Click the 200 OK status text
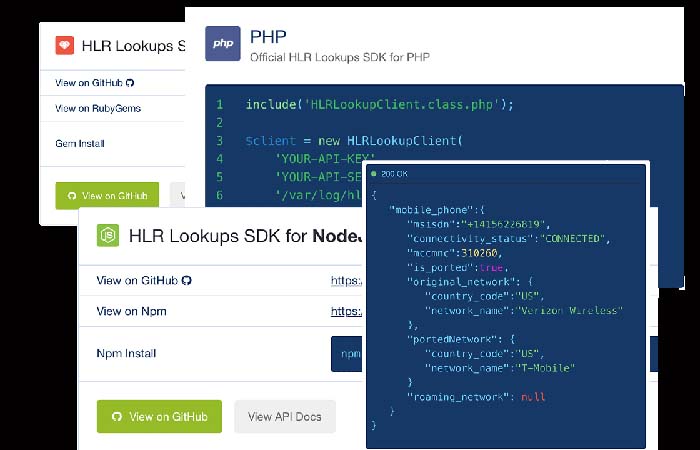The height and width of the screenshot is (450, 700). (394, 174)
